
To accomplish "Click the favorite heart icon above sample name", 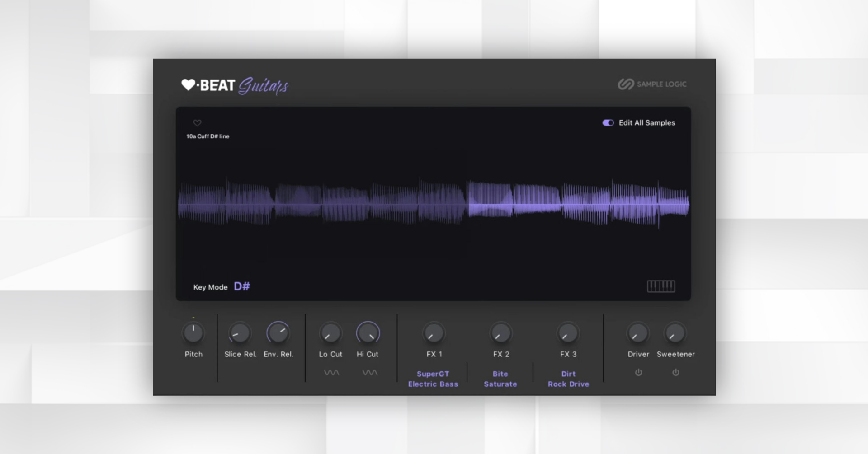I will (x=197, y=123).
